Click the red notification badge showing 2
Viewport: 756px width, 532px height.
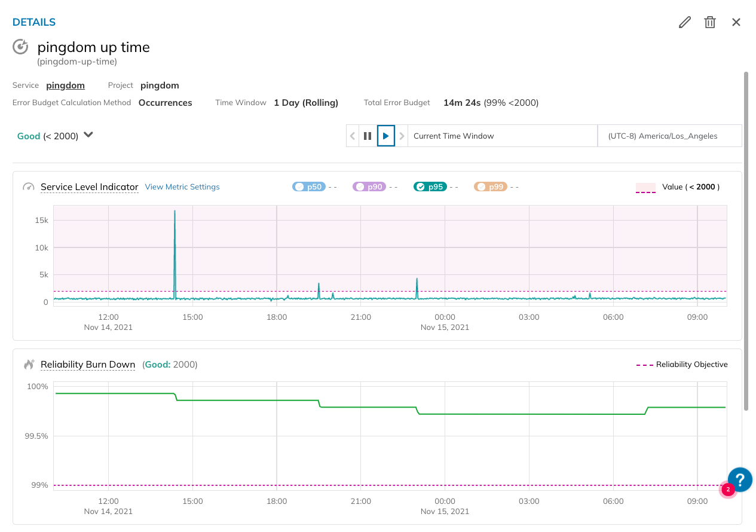pos(728,490)
